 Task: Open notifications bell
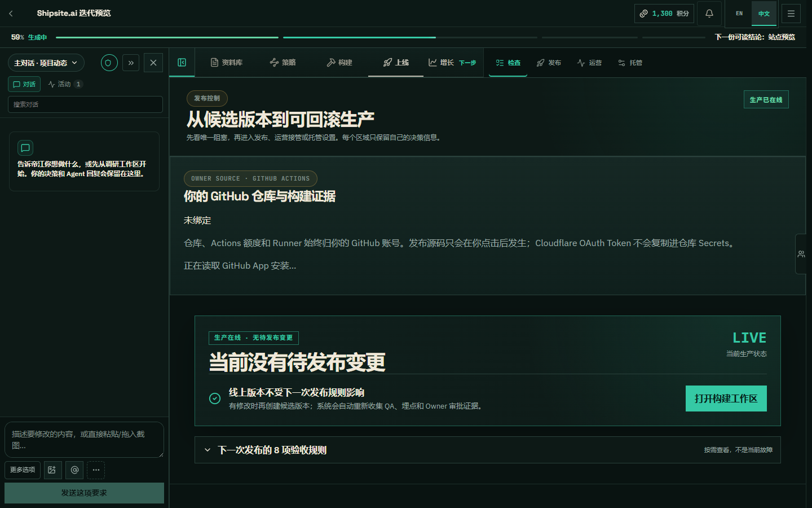tap(709, 14)
